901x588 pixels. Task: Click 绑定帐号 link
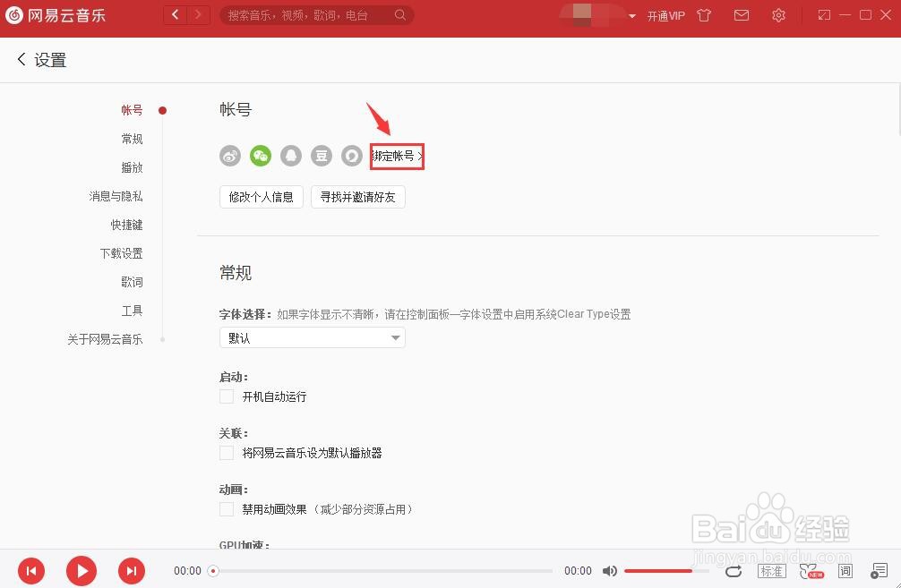coord(397,156)
